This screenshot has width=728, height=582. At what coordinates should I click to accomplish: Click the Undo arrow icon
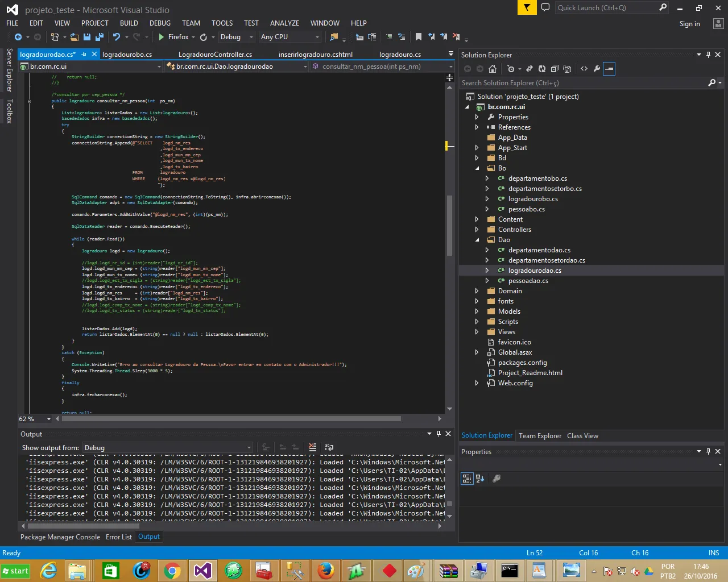click(x=117, y=37)
